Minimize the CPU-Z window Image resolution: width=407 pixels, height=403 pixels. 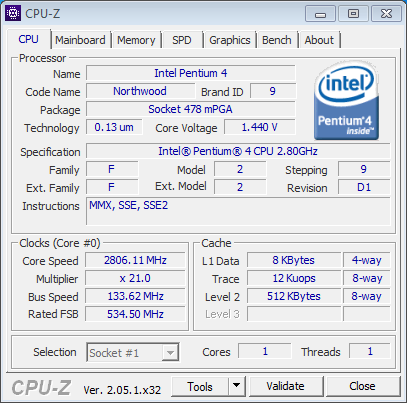tap(320, 14)
